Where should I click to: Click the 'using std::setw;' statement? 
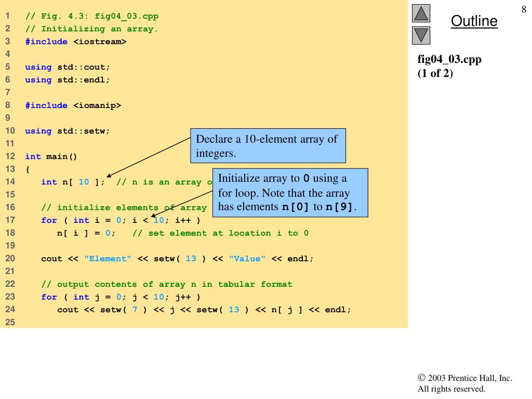pos(68,131)
